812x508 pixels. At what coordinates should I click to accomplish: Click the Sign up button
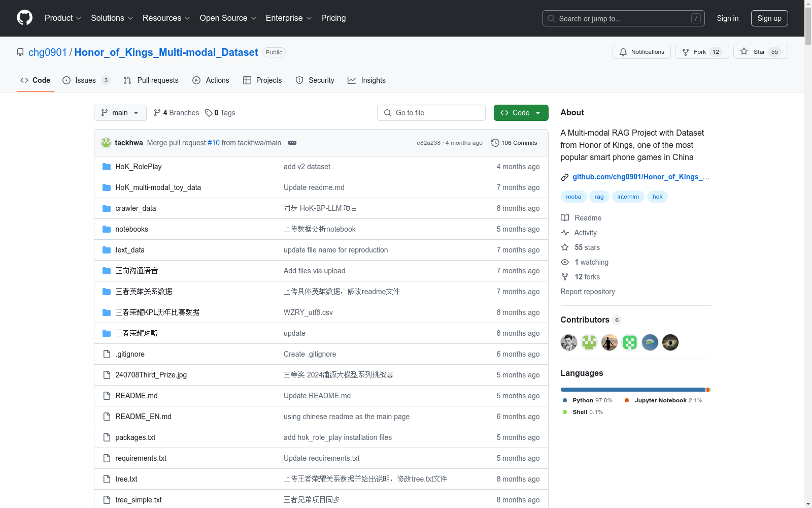(769, 18)
